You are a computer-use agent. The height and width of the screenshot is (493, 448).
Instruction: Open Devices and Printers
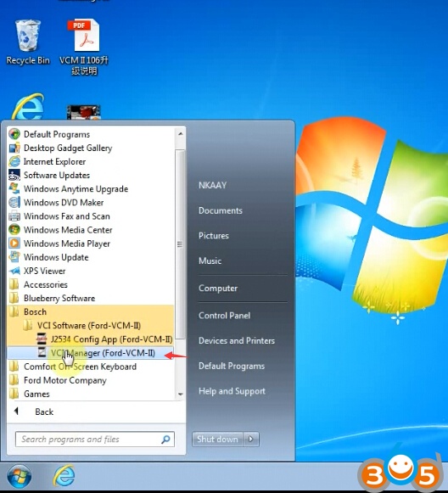[x=237, y=341]
